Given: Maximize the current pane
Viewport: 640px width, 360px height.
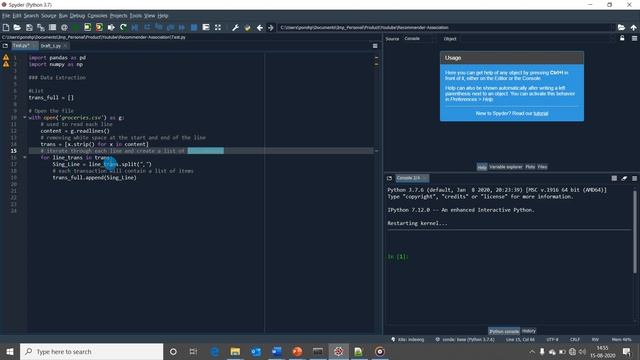Looking at the screenshot, I should click(x=206, y=27).
